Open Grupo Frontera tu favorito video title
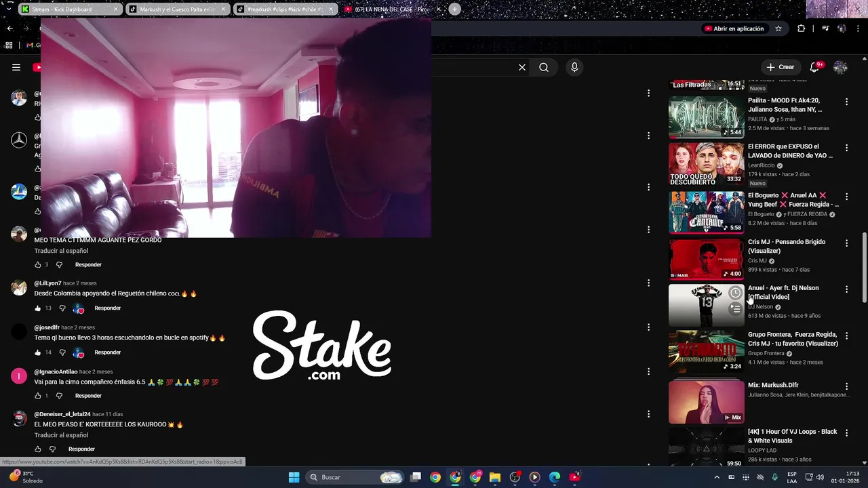The width and height of the screenshot is (868, 488). 793,339
